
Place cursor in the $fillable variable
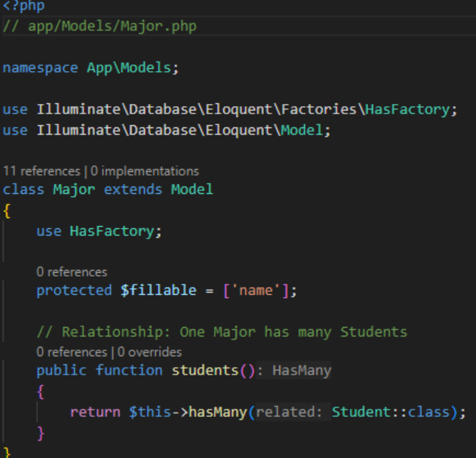pyautogui.click(x=159, y=290)
